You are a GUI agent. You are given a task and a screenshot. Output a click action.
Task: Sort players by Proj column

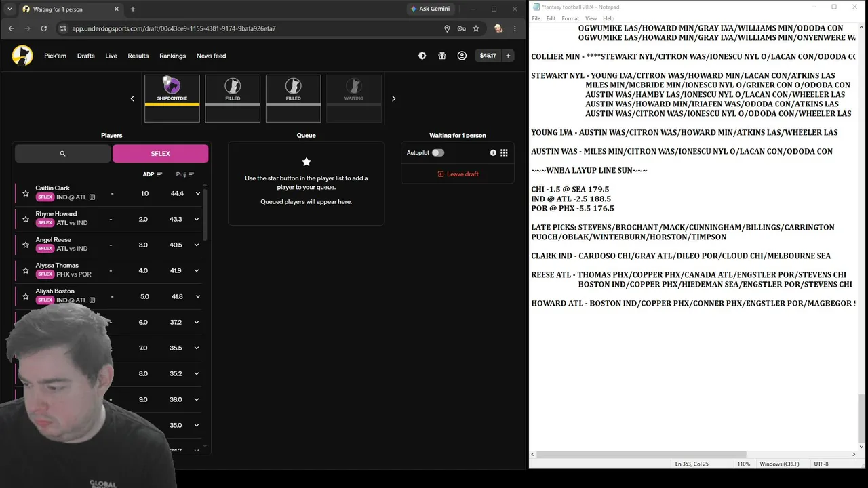185,174
